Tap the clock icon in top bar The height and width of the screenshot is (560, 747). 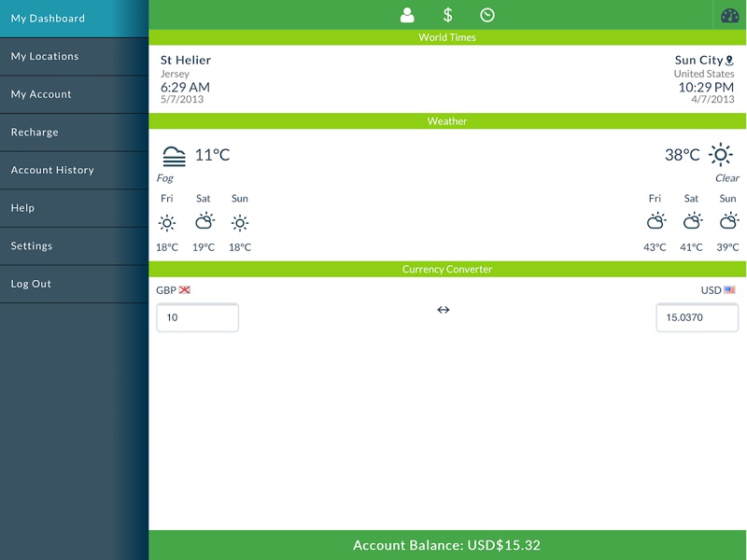486,15
